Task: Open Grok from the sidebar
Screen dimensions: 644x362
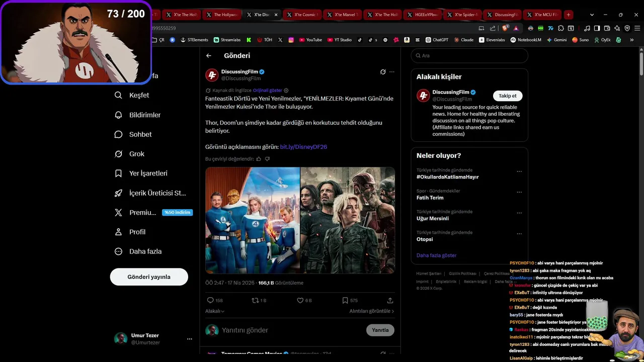Action: [x=130, y=154]
